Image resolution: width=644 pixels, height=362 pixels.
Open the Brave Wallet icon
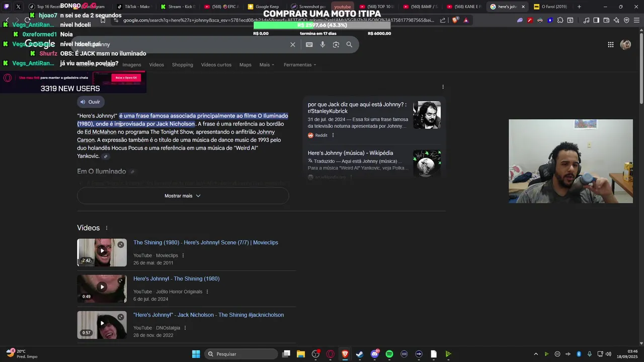click(606, 20)
